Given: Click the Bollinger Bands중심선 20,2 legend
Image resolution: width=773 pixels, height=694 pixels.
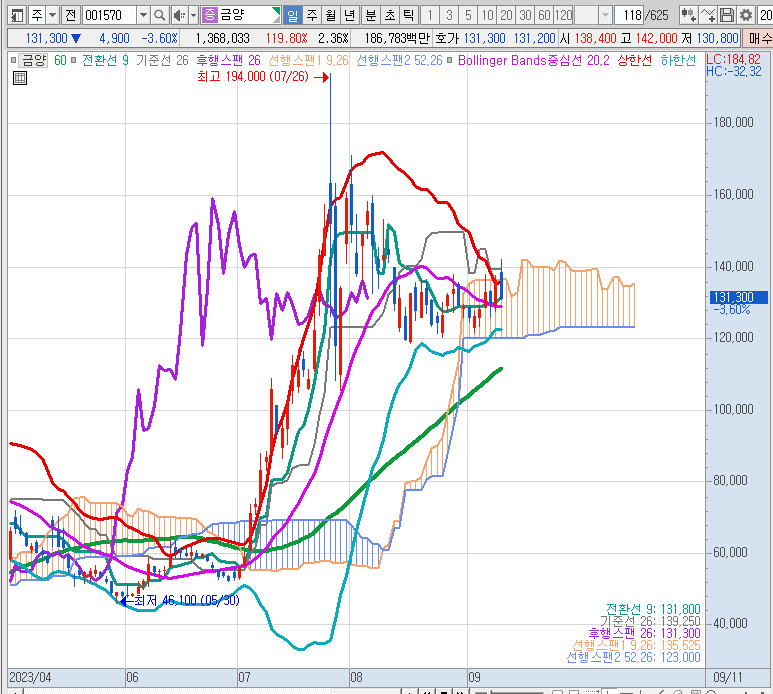Looking at the screenshot, I should 534,61.
